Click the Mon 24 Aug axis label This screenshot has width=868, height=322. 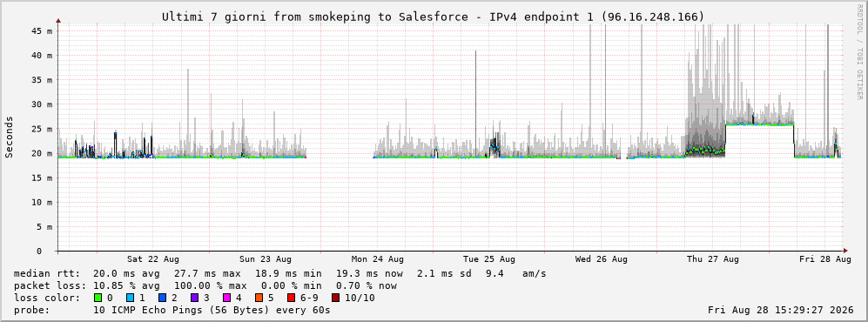[378, 259]
